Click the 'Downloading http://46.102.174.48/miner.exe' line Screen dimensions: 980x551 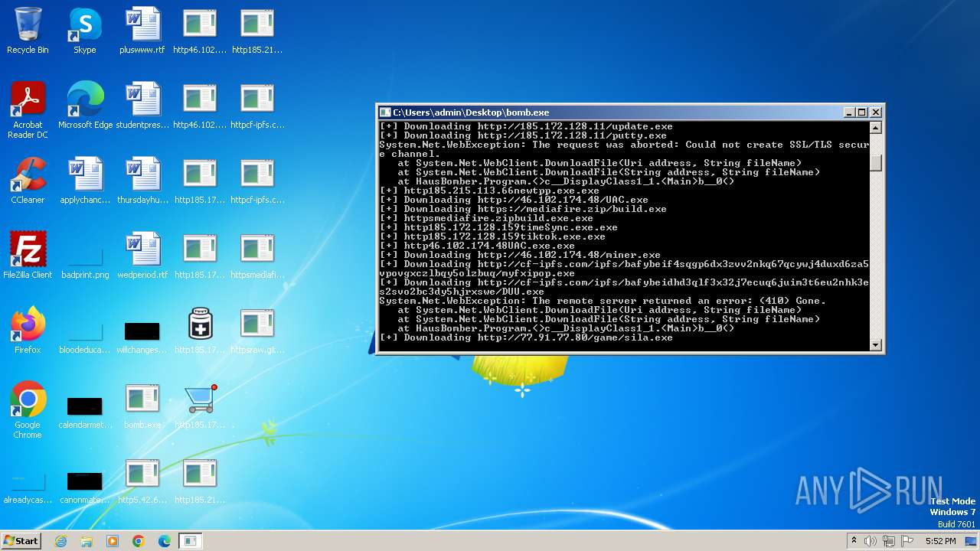click(x=520, y=255)
